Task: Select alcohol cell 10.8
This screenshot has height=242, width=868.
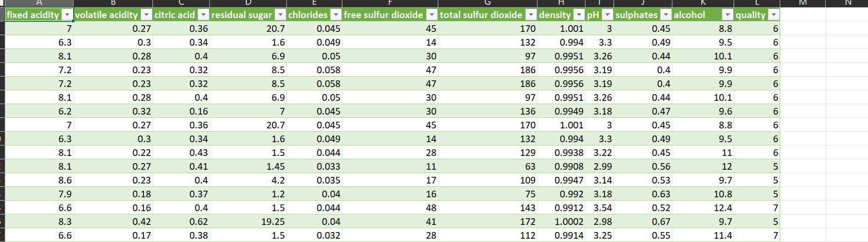Action: pos(703,194)
